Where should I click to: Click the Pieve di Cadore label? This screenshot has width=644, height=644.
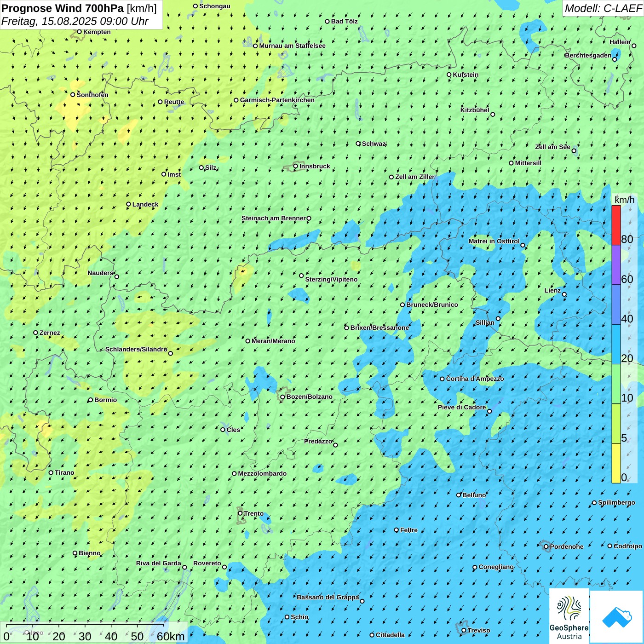click(x=462, y=407)
